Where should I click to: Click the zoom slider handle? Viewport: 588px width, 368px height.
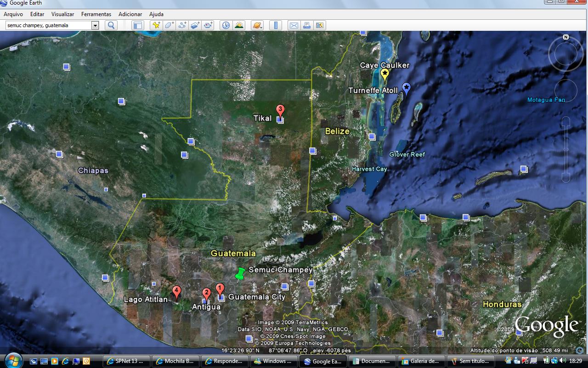coord(566,149)
